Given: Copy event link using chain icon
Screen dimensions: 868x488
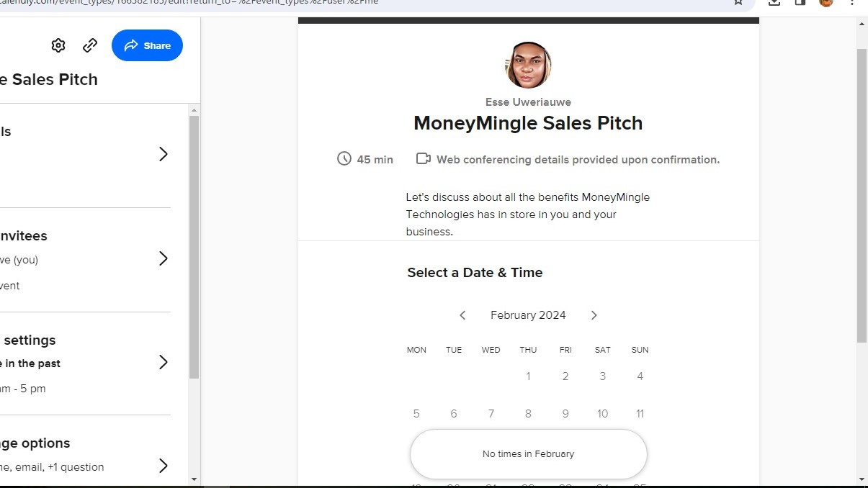Looking at the screenshot, I should pos(90,45).
